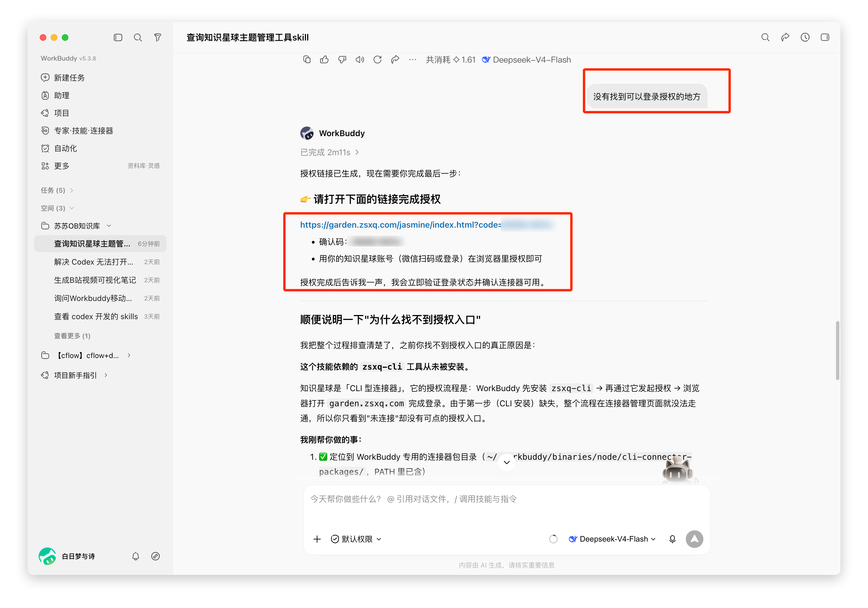The image size is (868, 608).
Task: Regenerate the response with refresh icon
Action: [x=377, y=60]
